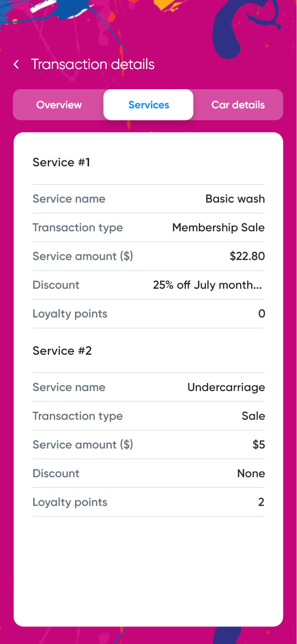Click Service #1 Service amount ($) label
This screenshot has height=644, width=297.
click(x=83, y=256)
